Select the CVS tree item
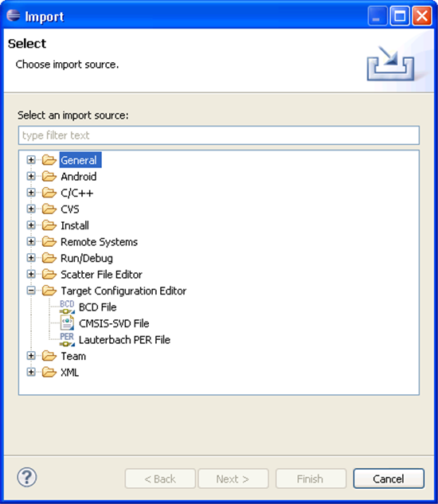Screen dimensions: 438x504 click(x=70, y=209)
